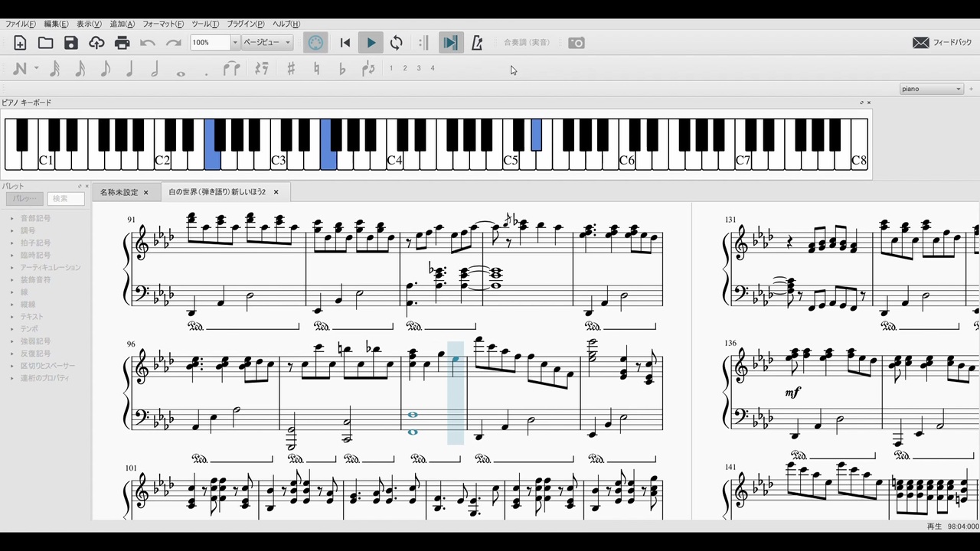Screen dimensions: 980x551
Task: Open the 編集 menu
Action: 56,24
